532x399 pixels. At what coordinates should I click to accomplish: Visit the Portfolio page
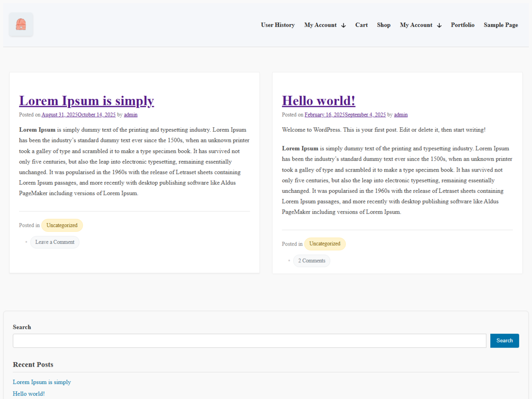(x=462, y=25)
